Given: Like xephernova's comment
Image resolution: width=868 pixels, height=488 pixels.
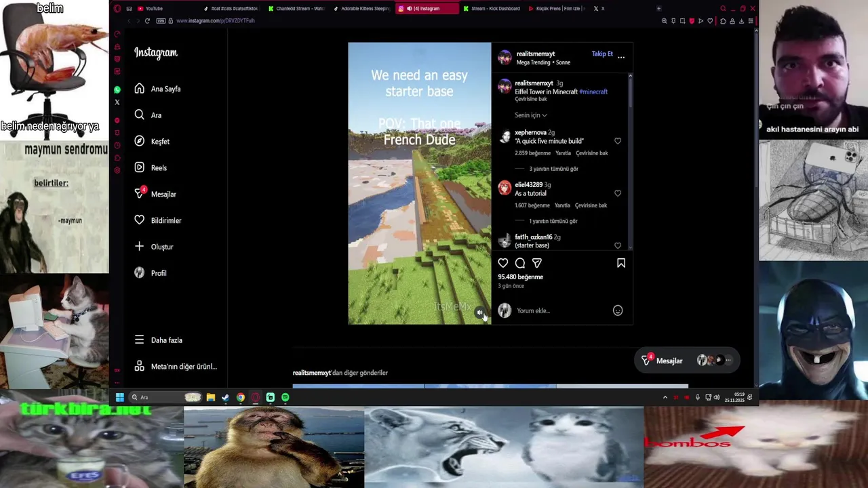Looking at the screenshot, I should pyautogui.click(x=618, y=141).
